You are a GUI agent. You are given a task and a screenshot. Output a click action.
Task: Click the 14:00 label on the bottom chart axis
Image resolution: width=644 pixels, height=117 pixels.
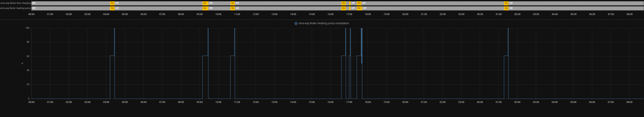pyautogui.click(x=293, y=102)
